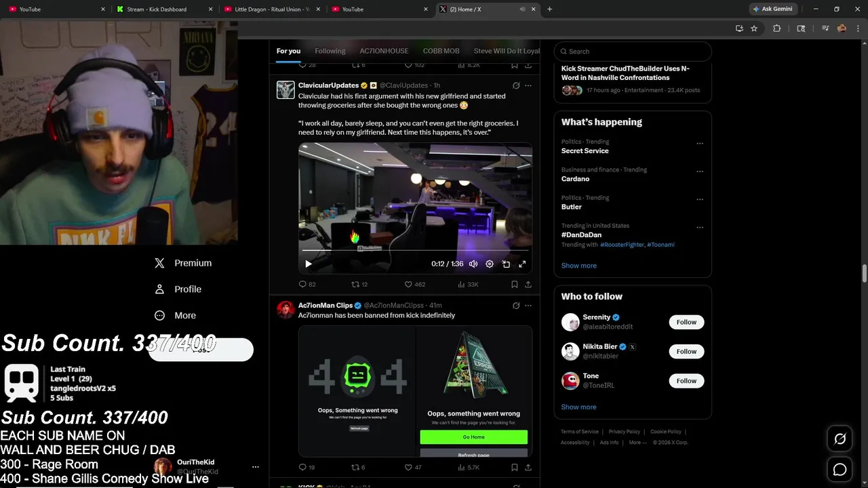Open Grok explain icon on Ac7ionMan Clips post
868x488 pixels.
(x=516, y=306)
